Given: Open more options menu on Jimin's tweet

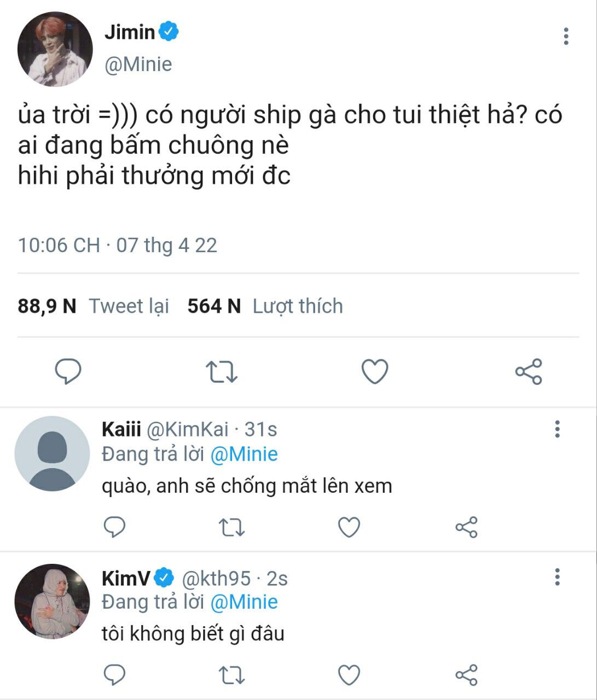Looking at the screenshot, I should (x=566, y=36).
